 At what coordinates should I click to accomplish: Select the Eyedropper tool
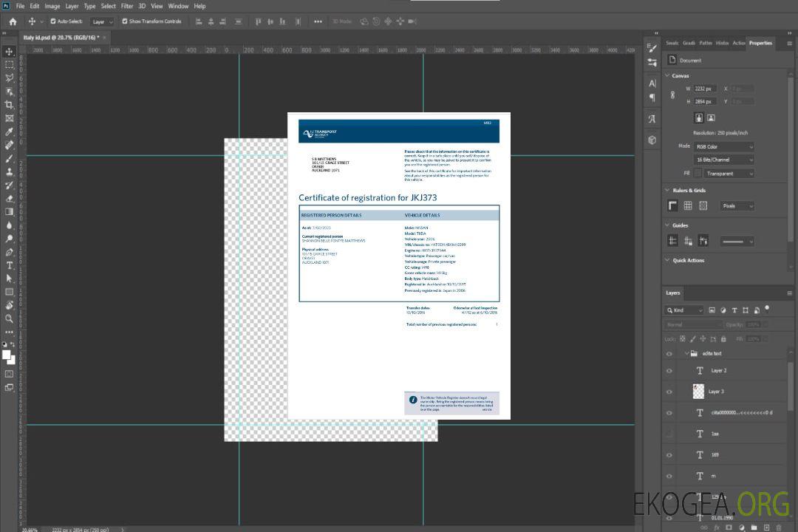(9, 132)
